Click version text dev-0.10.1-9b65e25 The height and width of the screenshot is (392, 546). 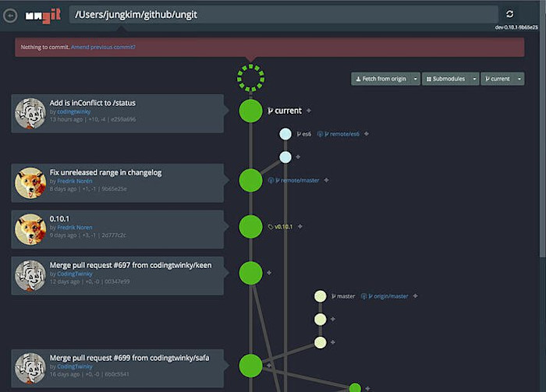516,27
